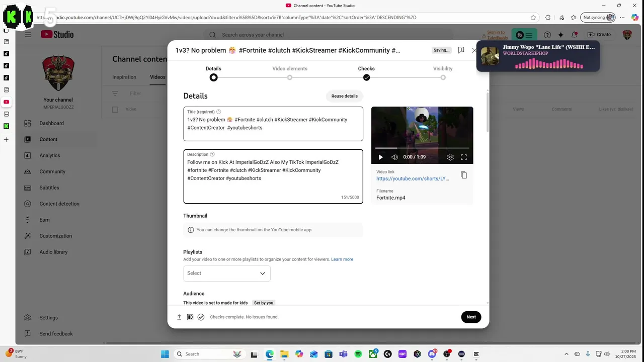Click the checks complete checkmark icon
The height and width of the screenshot is (362, 644).
click(201, 317)
